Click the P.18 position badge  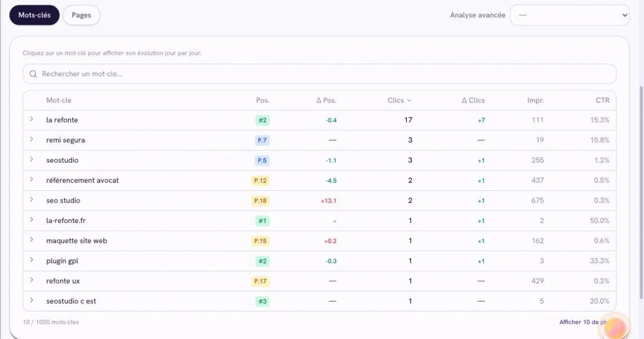260,200
